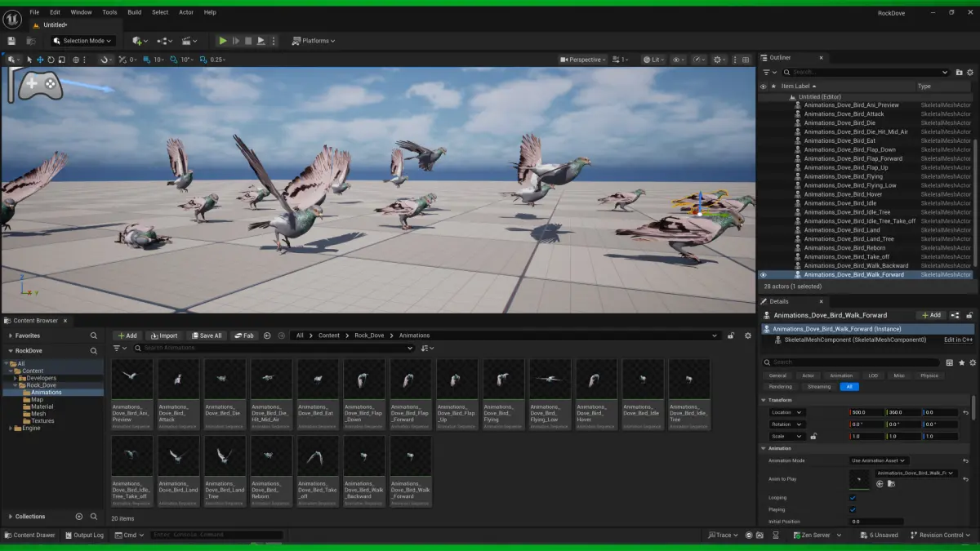980x551 pixels.
Task: Lock the Scale ratio
Action: (x=813, y=436)
